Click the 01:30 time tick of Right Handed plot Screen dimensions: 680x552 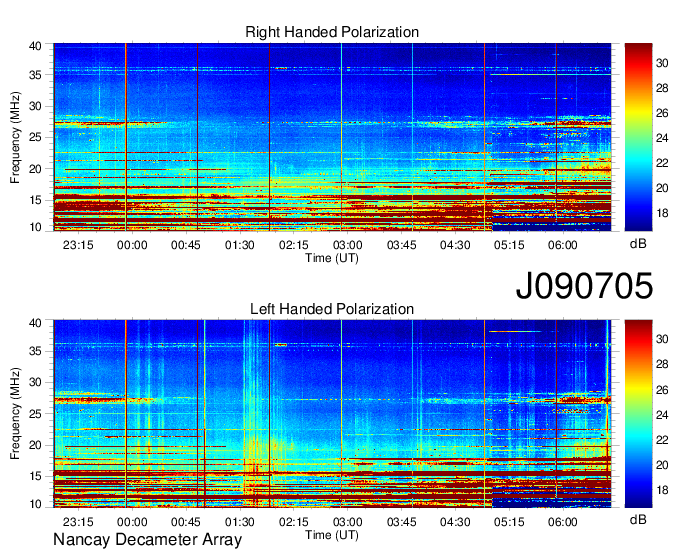coord(239,245)
